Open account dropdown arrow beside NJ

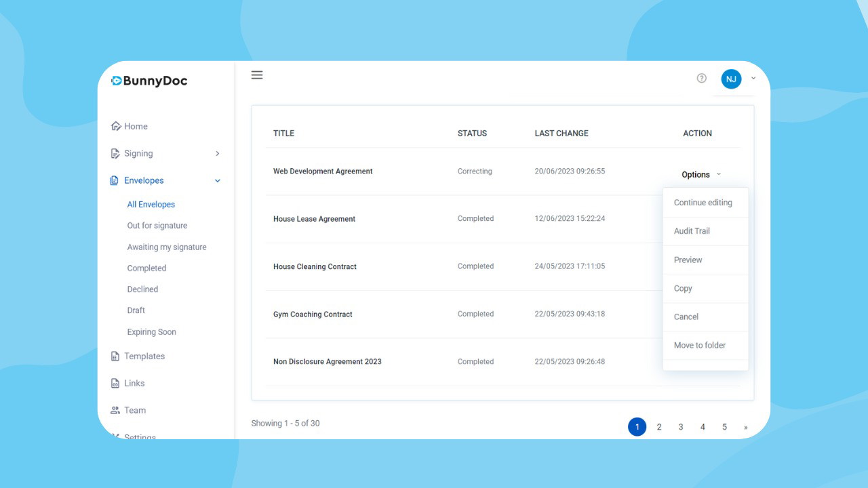click(x=753, y=79)
